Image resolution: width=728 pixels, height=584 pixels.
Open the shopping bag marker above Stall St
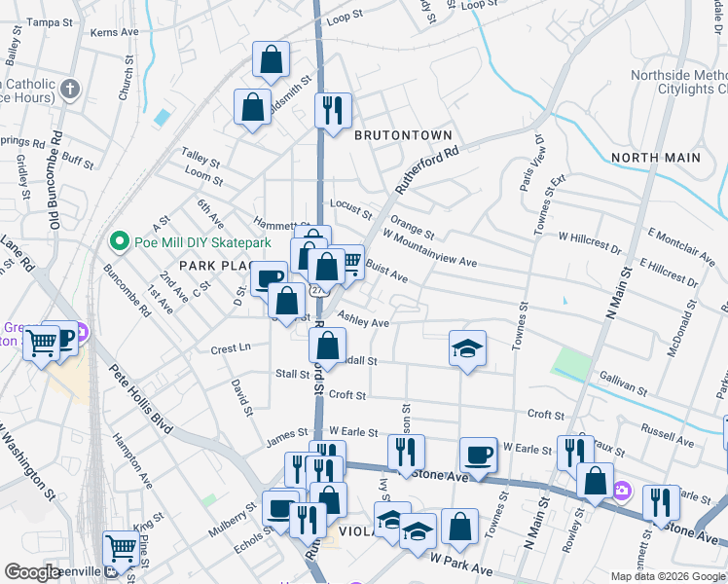click(328, 349)
